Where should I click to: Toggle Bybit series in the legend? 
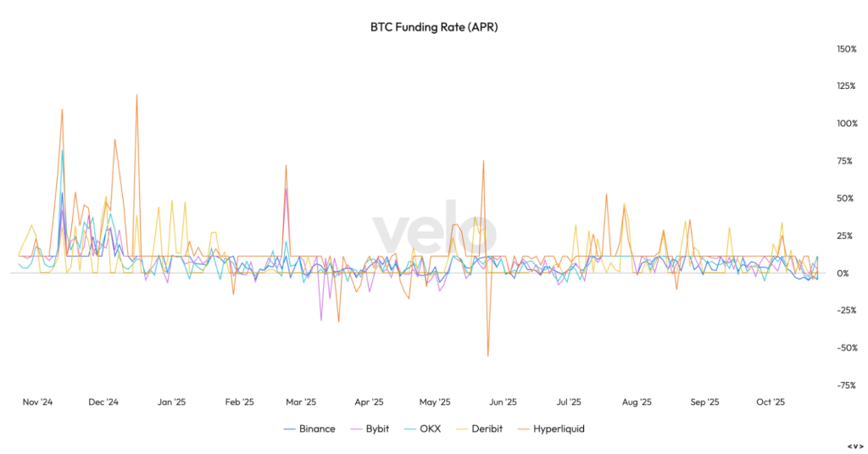click(374, 429)
